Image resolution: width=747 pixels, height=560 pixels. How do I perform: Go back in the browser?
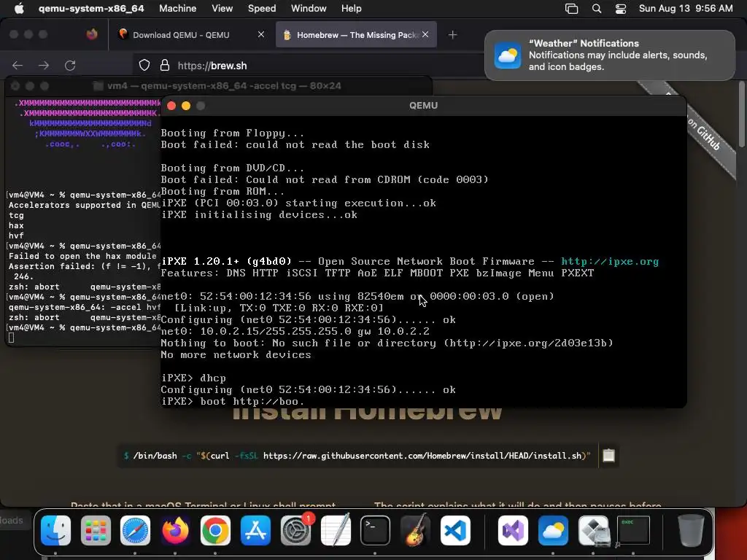pos(18,65)
